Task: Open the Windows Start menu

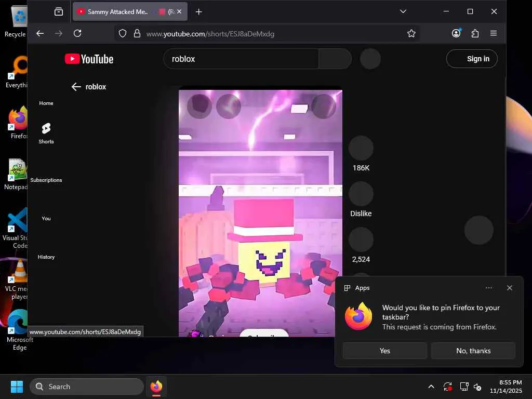Action: click(x=17, y=387)
